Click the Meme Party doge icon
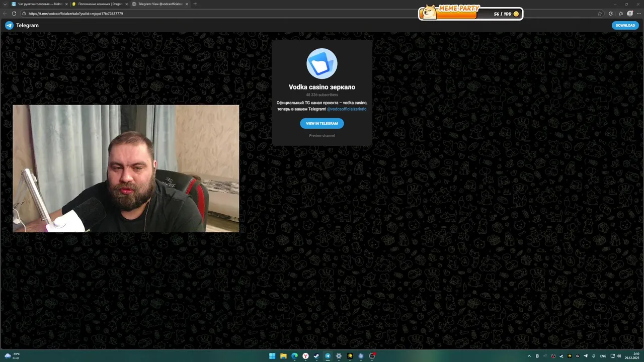 429,12
